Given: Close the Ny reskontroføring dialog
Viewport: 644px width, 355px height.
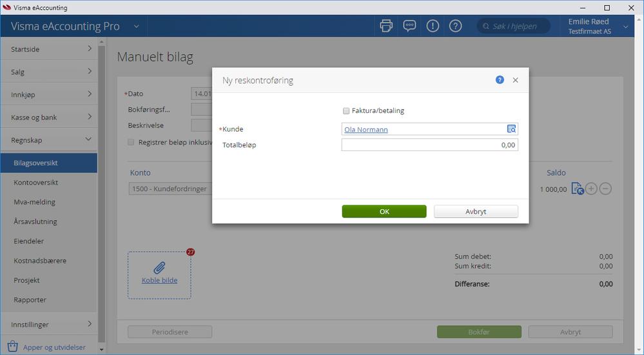Looking at the screenshot, I should coord(516,80).
